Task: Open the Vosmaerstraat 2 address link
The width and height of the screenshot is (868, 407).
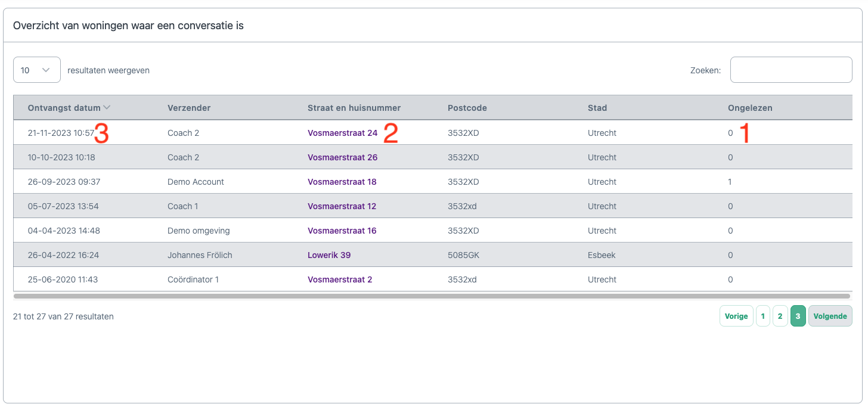Action: coord(340,279)
